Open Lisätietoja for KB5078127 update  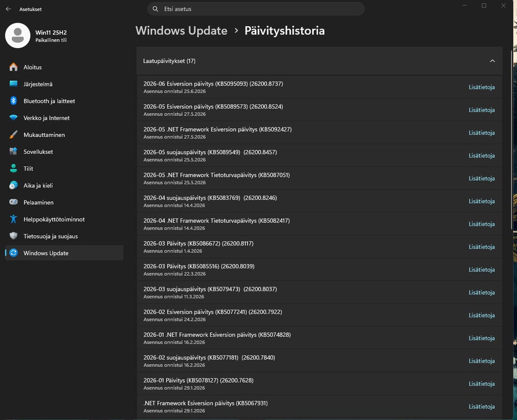(x=481, y=384)
